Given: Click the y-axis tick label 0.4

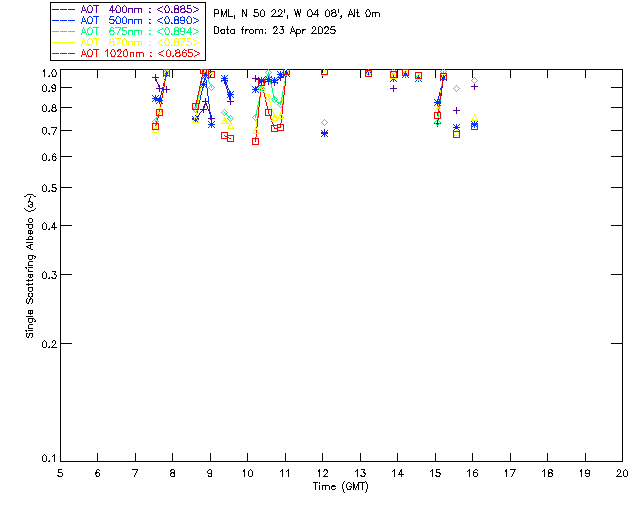Looking at the screenshot, I should [x=49, y=226].
